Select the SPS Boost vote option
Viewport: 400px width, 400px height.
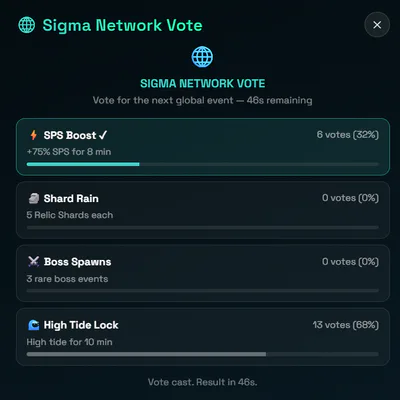(x=203, y=147)
